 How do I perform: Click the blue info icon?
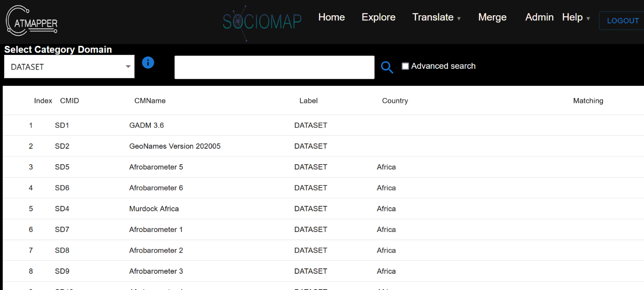(x=148, y=63)
